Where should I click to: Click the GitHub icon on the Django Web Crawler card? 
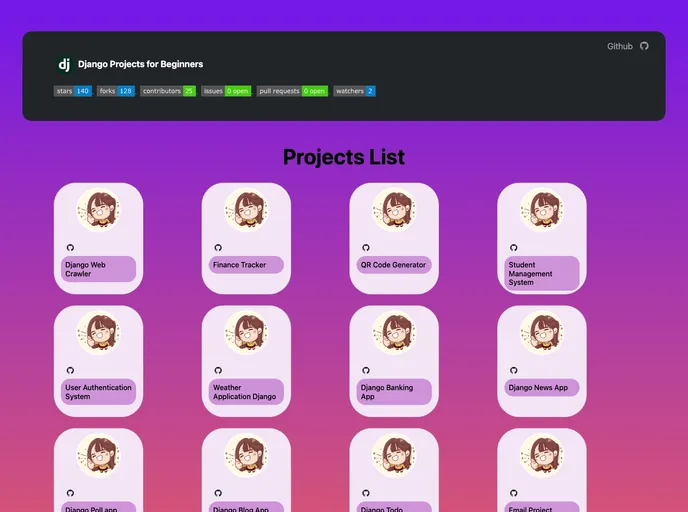pos(70,247)
